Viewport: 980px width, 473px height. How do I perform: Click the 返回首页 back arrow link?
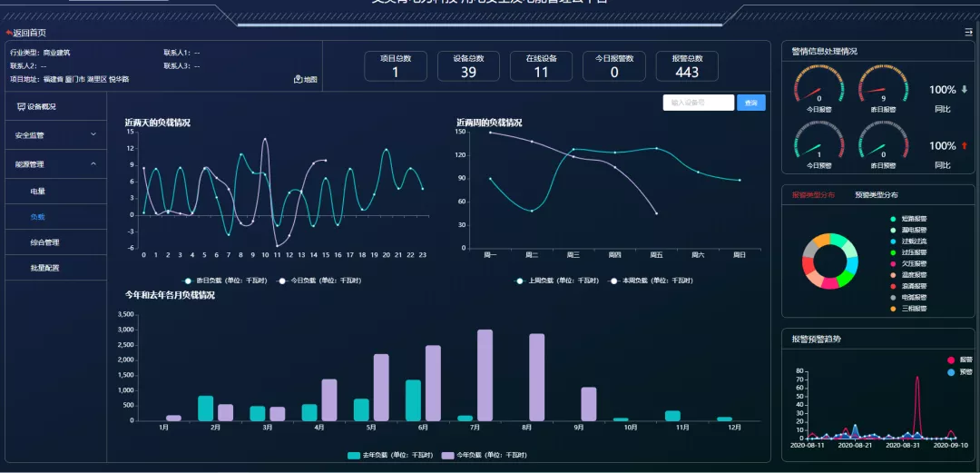[25, 33]
